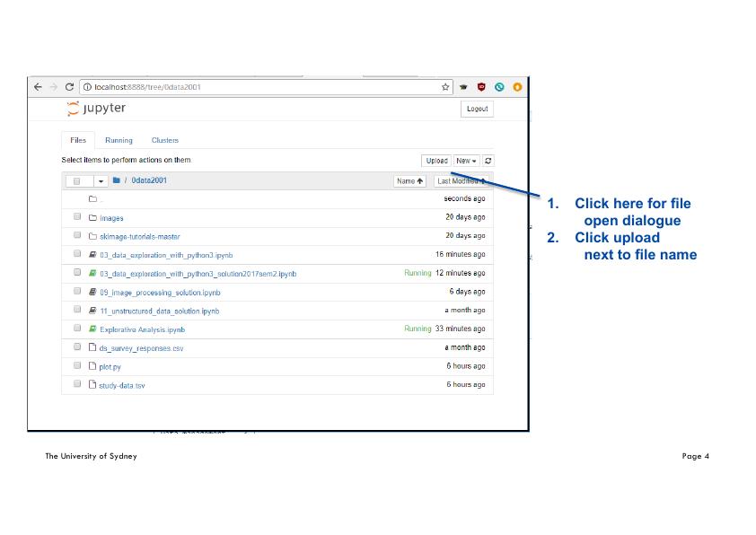Open the Clusters tab
Screen dimensions: 756x535
[164, 140]
